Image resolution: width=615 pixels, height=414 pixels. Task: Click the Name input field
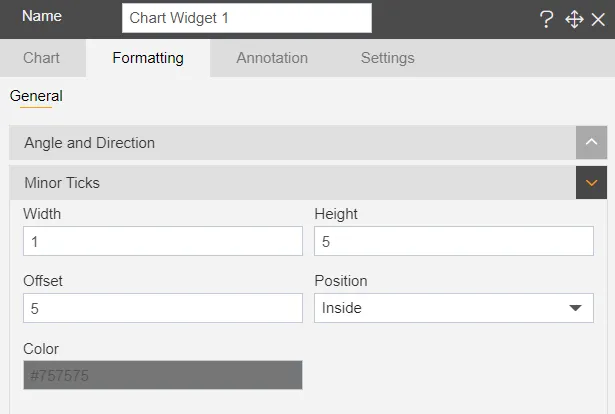tap(246, 18)
